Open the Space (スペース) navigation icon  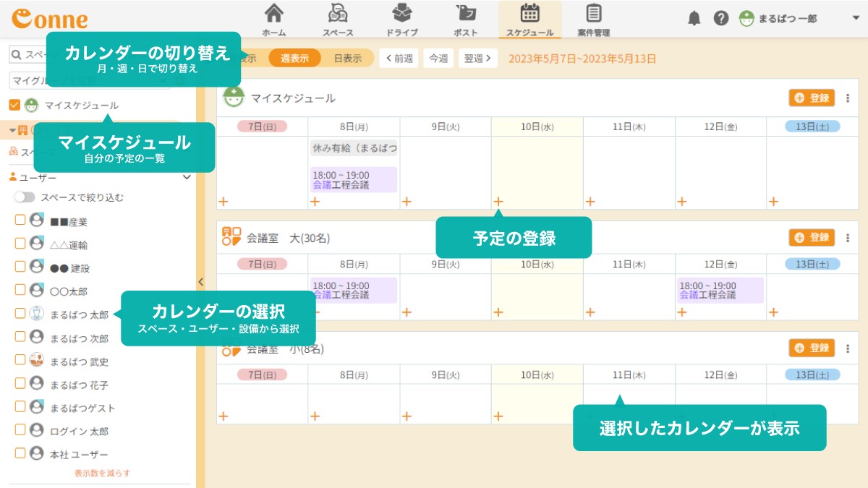coord(338,14)
